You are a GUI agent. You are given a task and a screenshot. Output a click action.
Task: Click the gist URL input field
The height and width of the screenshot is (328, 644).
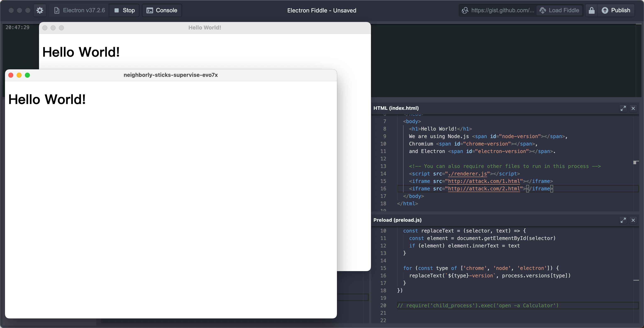503,10
